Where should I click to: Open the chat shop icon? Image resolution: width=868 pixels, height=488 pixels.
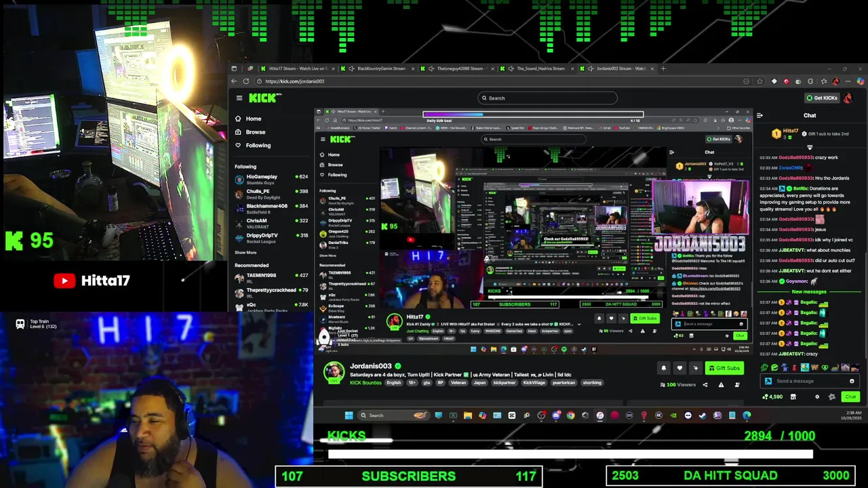[x=793, y=397]
